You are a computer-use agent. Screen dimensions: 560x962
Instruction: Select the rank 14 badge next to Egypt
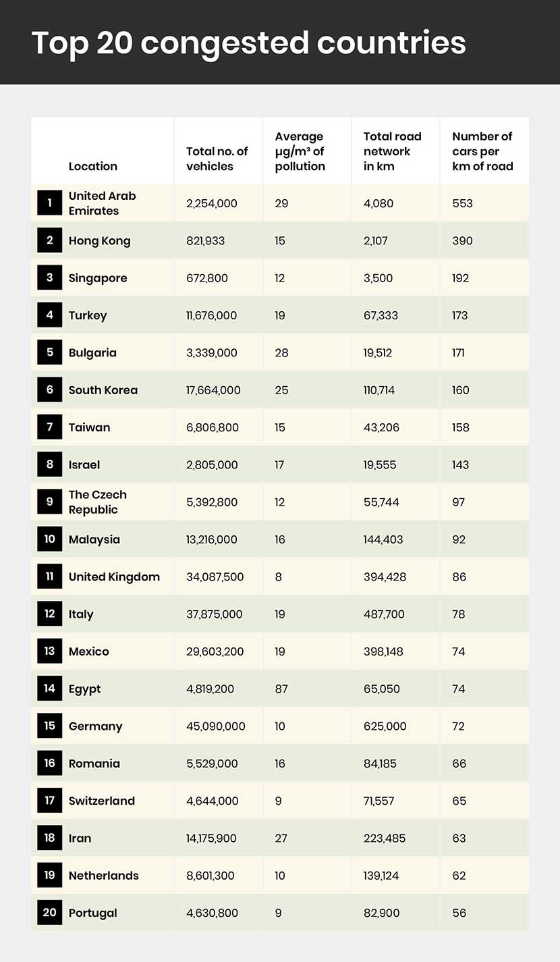point(49,689)
